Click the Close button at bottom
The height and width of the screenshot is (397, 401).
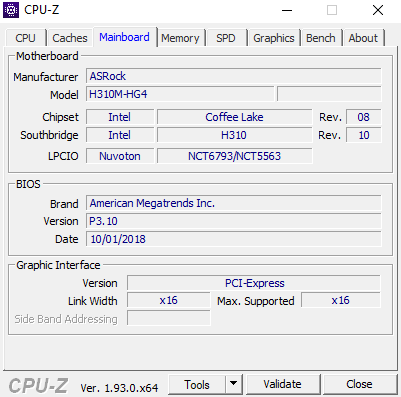(x=359, y=384)
